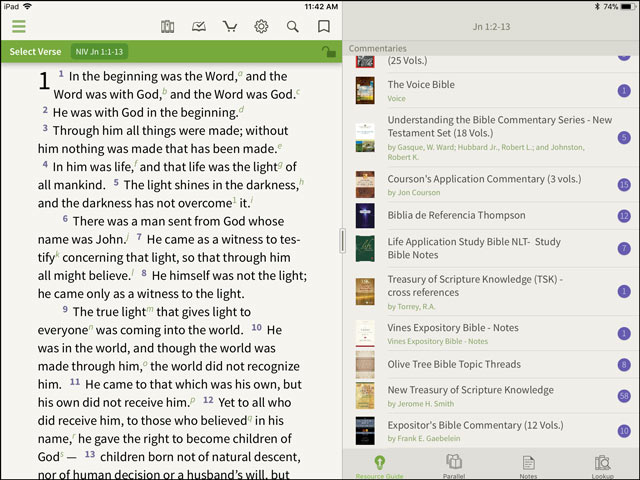This screenshot has width=640, height=480.
Task: Tap the count badge 58 for New Treasury
Action: 624,396
